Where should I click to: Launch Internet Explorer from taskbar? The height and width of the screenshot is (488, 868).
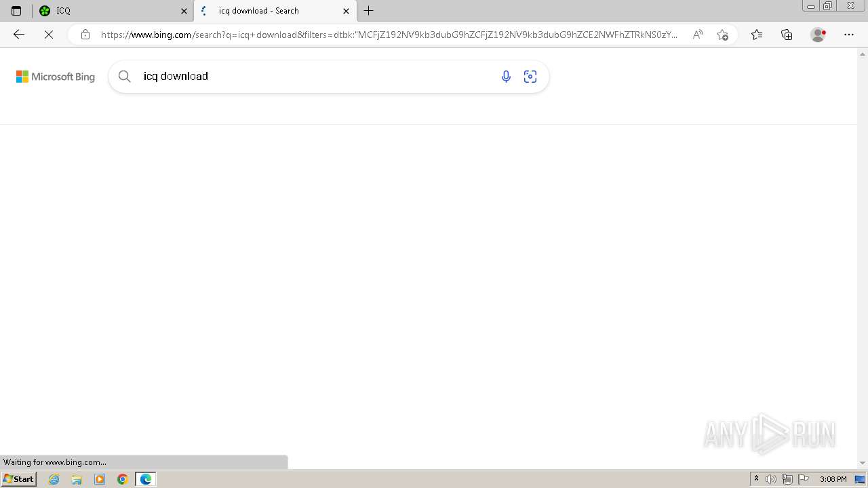coord(54,479)
